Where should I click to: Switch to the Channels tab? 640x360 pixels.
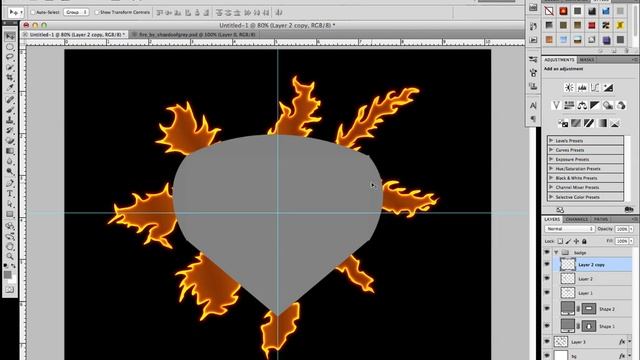click(x=576, y=220)
